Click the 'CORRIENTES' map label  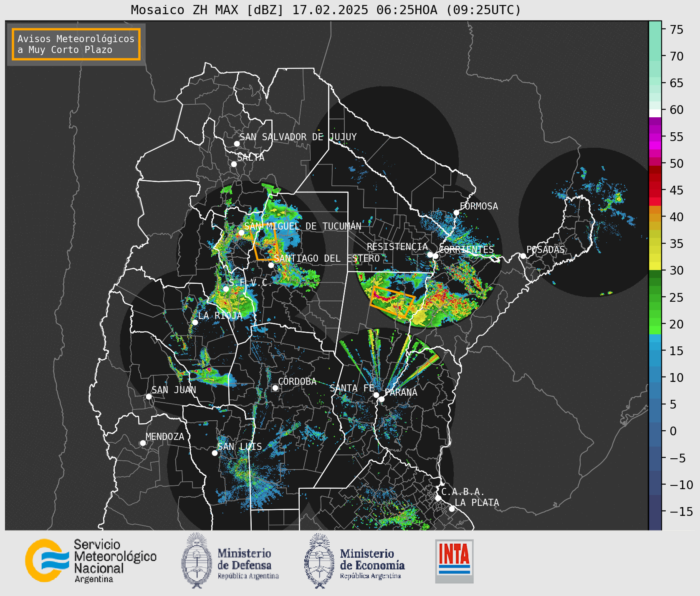[x=467, y=250]
